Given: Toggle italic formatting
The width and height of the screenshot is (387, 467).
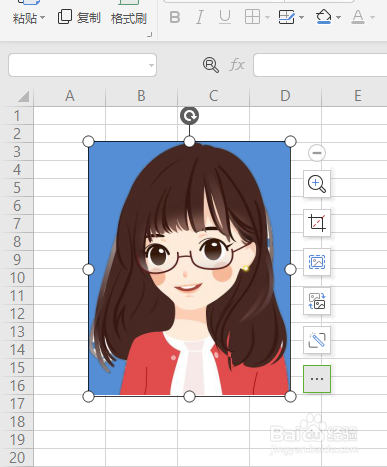Looking at the screenshot, I should [x=200, y=17].
